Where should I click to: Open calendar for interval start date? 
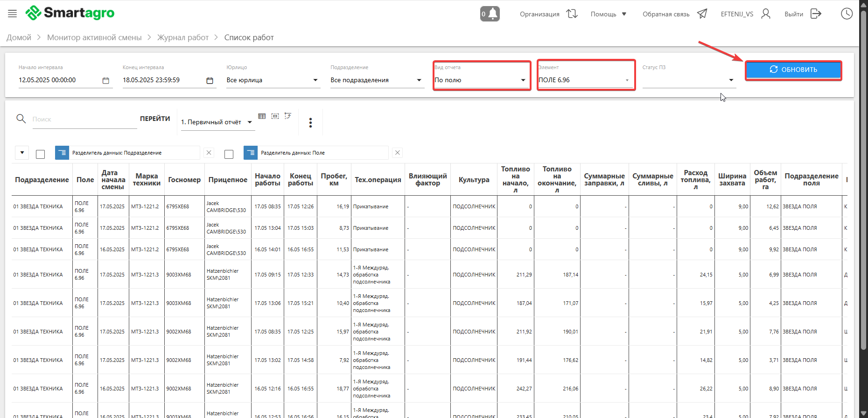pos(106,80)
